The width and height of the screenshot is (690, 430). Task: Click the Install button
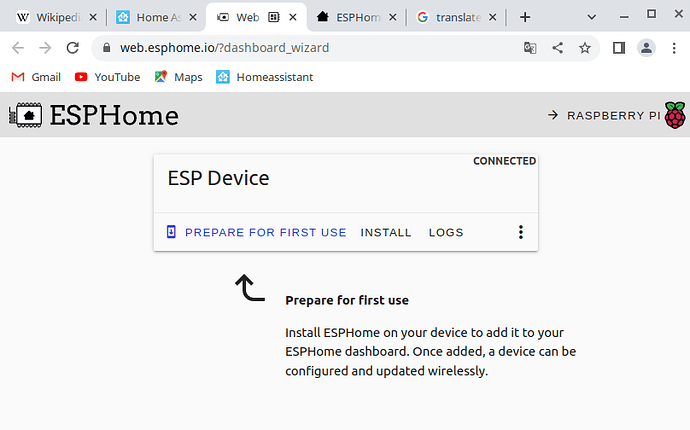(386, 232)
